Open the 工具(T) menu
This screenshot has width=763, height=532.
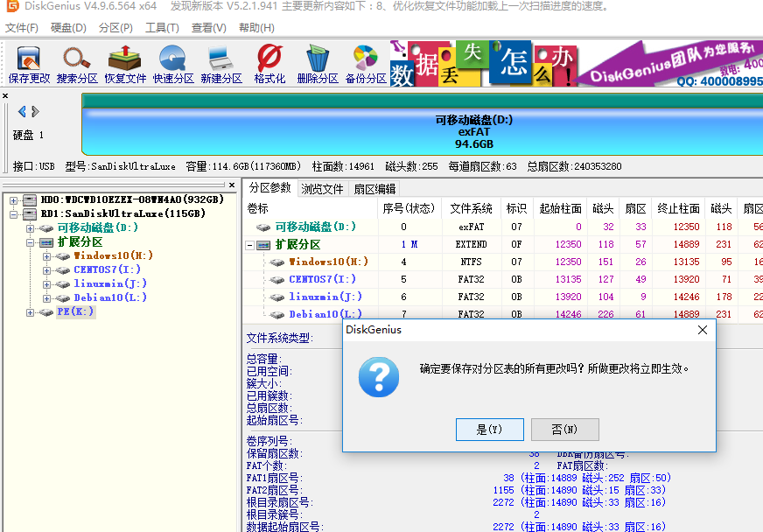tap(162, 28)
